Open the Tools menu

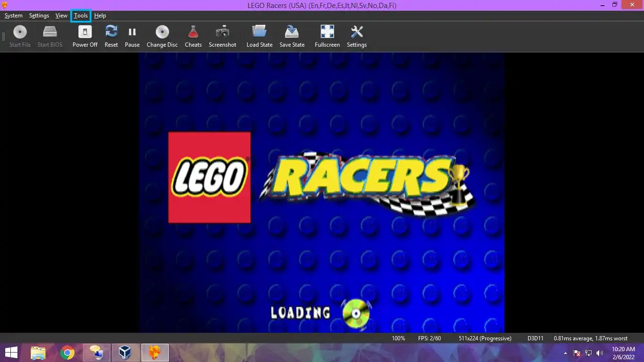click(81, 16)
